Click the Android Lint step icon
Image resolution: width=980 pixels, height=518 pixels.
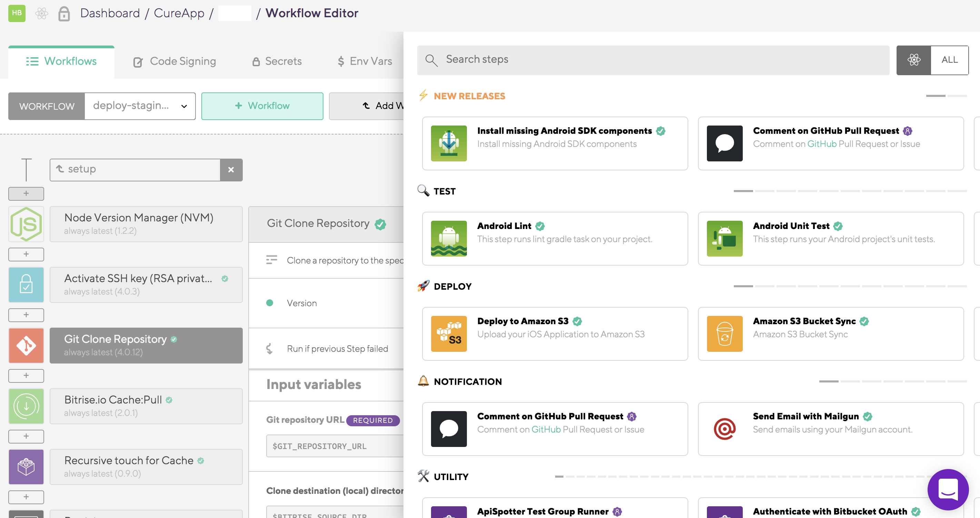point(449,238)
